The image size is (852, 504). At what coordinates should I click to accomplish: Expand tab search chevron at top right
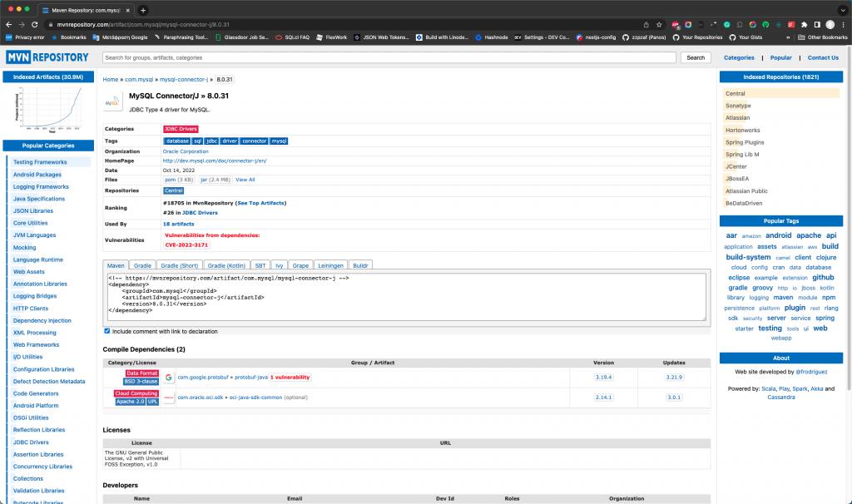point(843,10)
